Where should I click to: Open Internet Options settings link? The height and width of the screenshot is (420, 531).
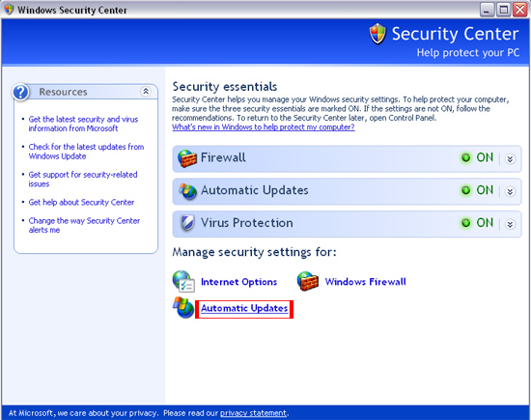coord(238,282)
